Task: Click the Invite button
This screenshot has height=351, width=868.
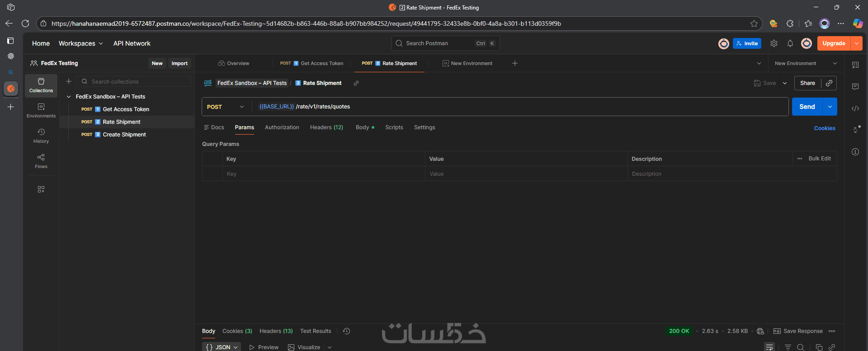Action: [747, 43]
